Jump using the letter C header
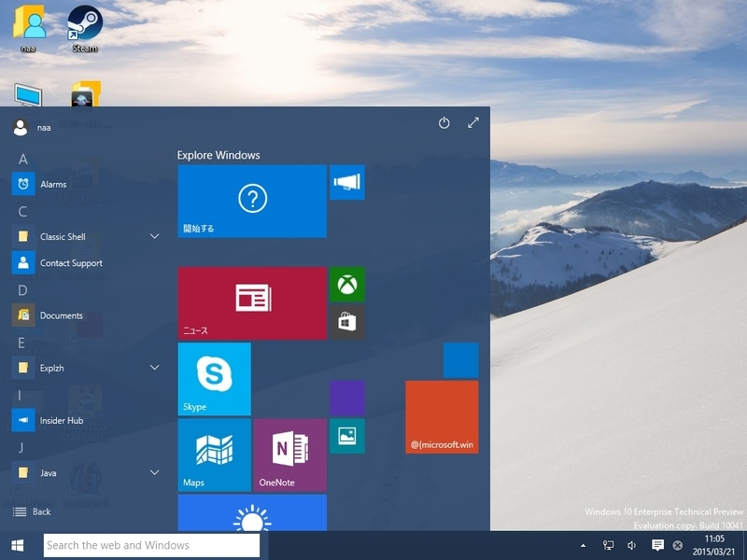The height and width of the screenshot is (560, 747). (22, 212)
